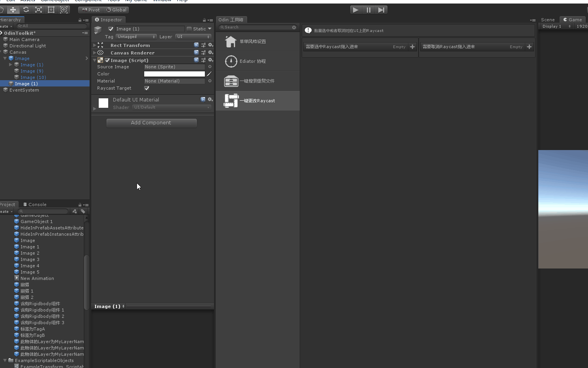Screen dimensions: 588x368
Task: Click the Add Component button
Action: [151, 123]
